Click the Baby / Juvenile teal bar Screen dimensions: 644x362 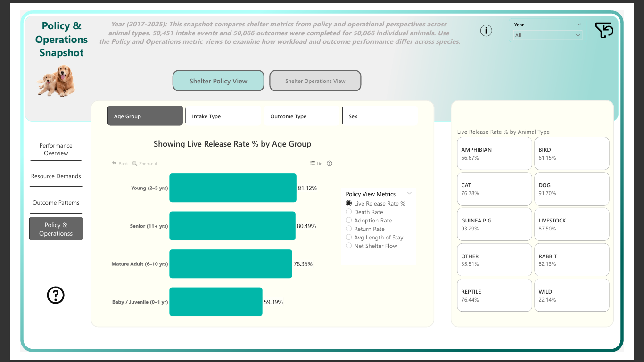tap(215, 302)
